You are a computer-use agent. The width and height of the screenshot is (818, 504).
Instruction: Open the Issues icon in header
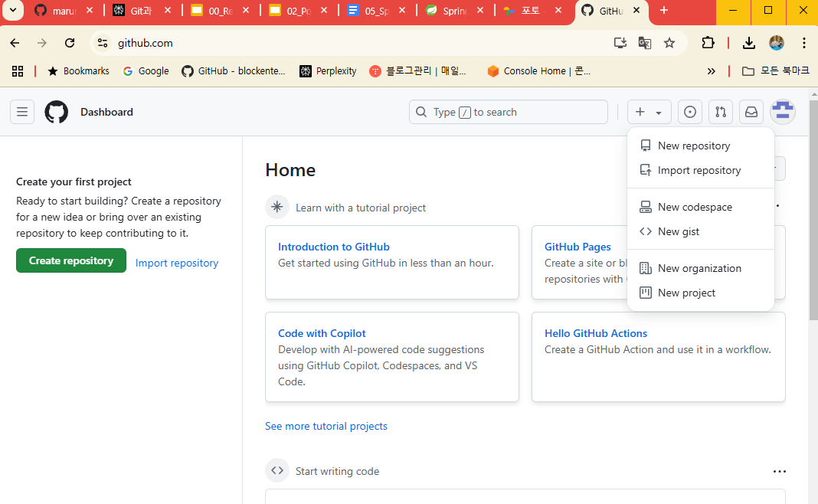coord(689,112)
